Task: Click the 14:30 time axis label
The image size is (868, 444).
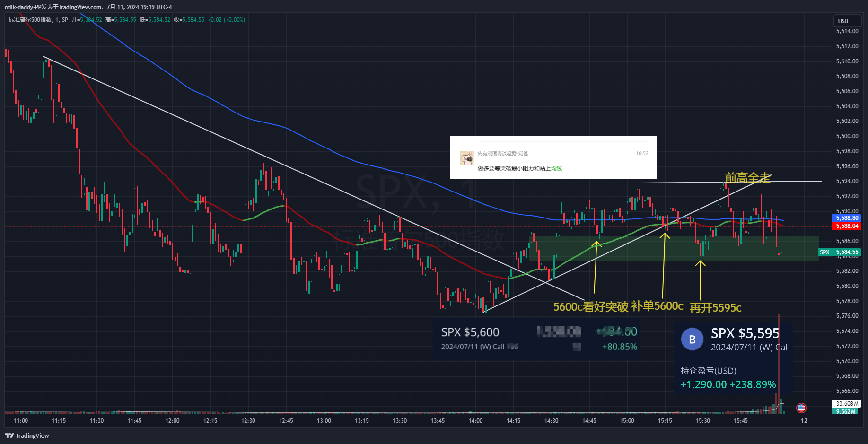Action: 551,420
